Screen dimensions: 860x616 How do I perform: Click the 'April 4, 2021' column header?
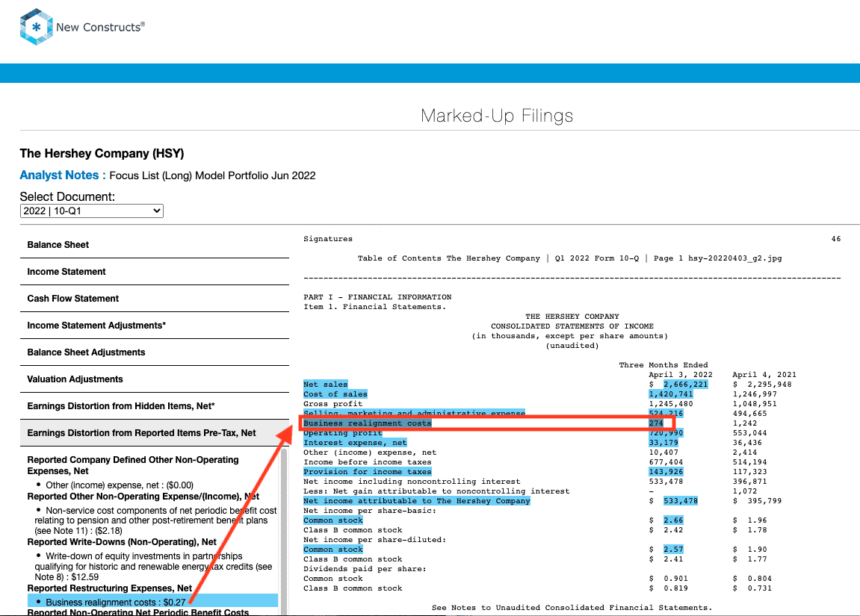click(x=764, y=375)
